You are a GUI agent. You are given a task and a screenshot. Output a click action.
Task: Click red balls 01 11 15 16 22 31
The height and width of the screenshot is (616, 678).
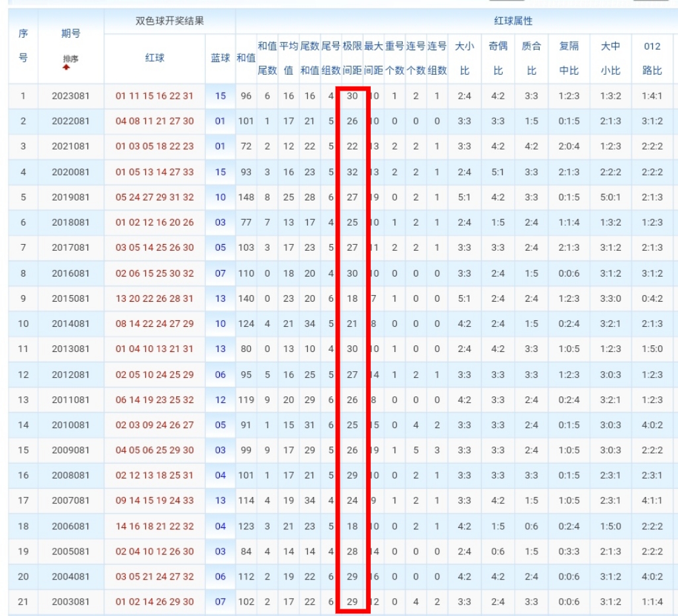click(x=154, y=96)
